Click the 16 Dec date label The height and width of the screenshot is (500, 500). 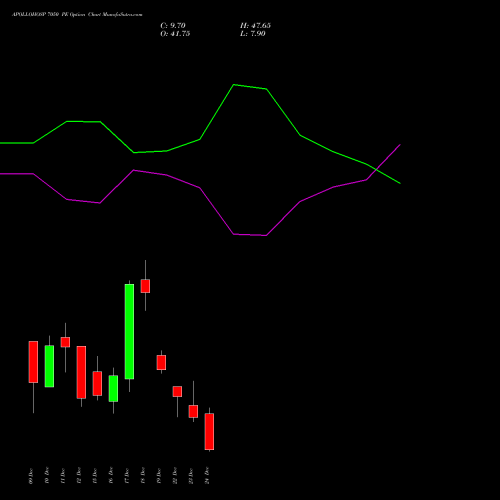point(111,476)
